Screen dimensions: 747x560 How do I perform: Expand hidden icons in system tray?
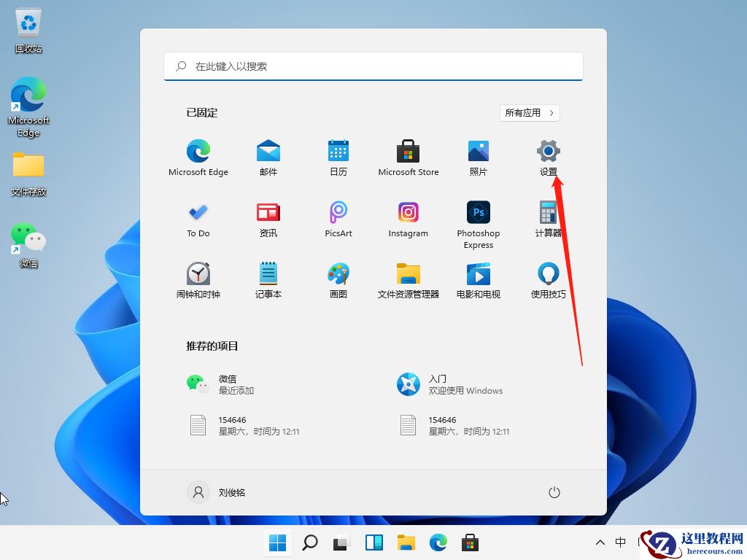pos(600,542)
